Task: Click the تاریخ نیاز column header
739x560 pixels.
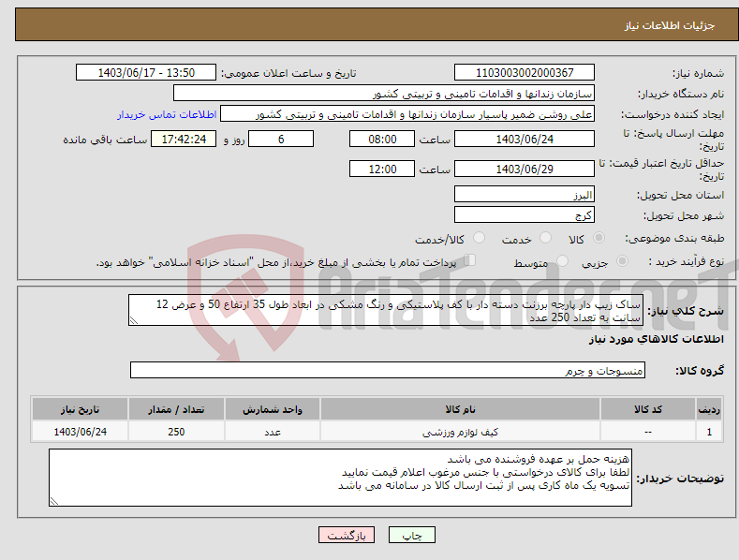Action: pos(80,409)
